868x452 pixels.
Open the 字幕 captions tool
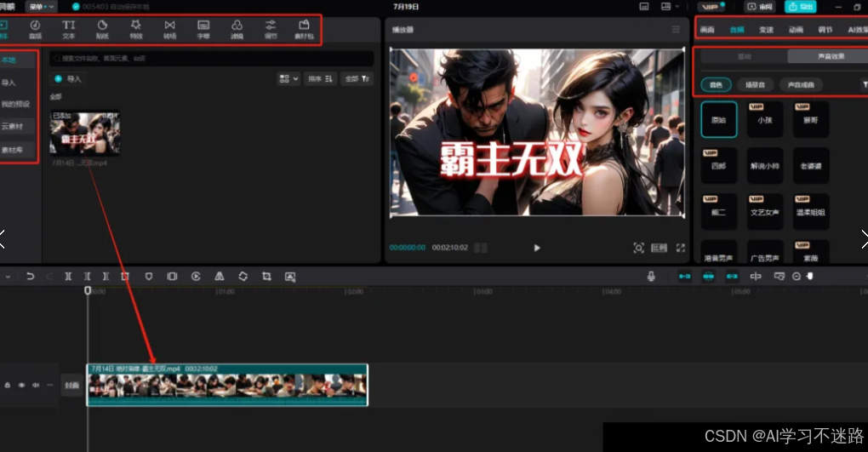click(x=203, y=29)
